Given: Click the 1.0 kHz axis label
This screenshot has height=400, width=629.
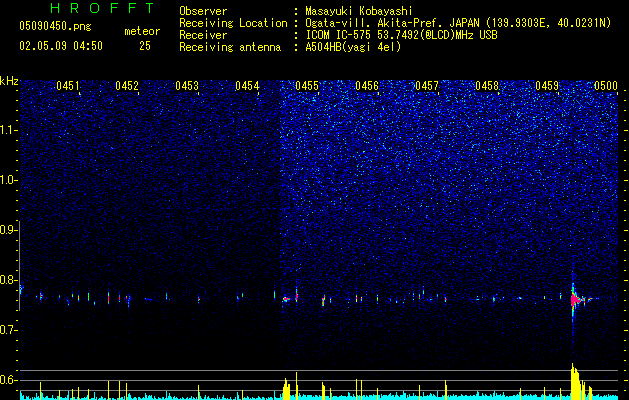Looking at the screenshot, I should click(9, 181).
